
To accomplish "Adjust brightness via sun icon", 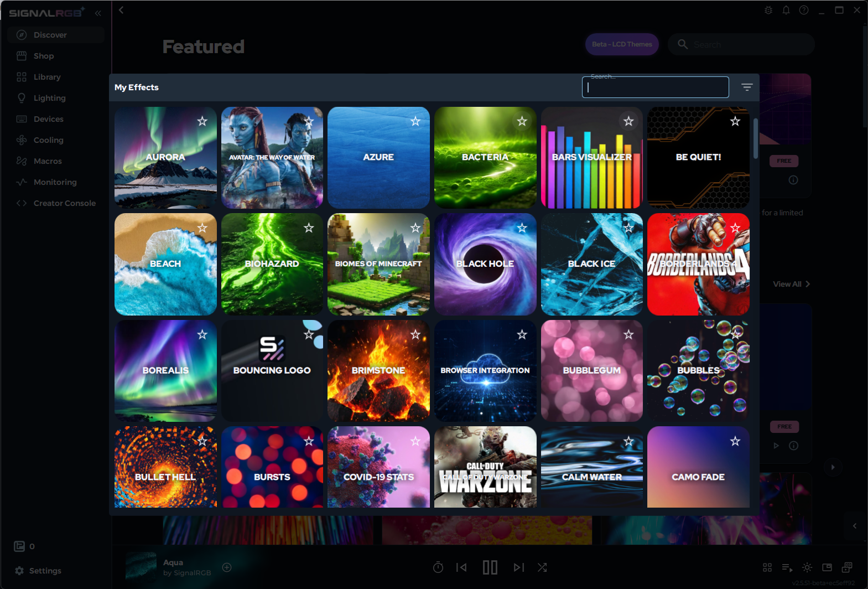I will pos(807,567).
